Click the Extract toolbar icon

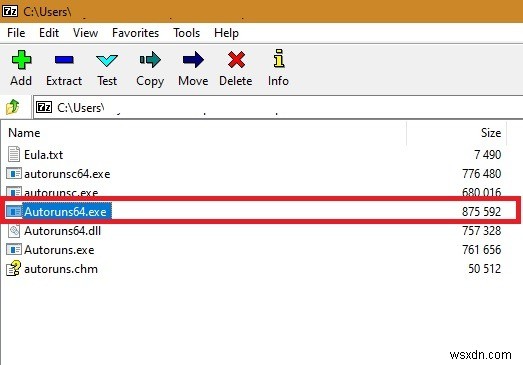click(x=64, y=60)
